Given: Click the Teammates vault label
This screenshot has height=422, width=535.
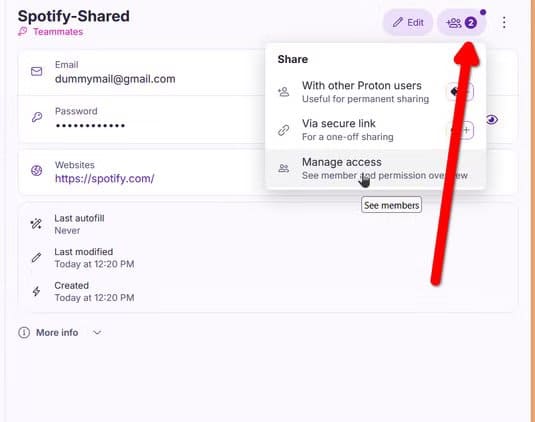Looking at the screenshot, I should 58,32.
